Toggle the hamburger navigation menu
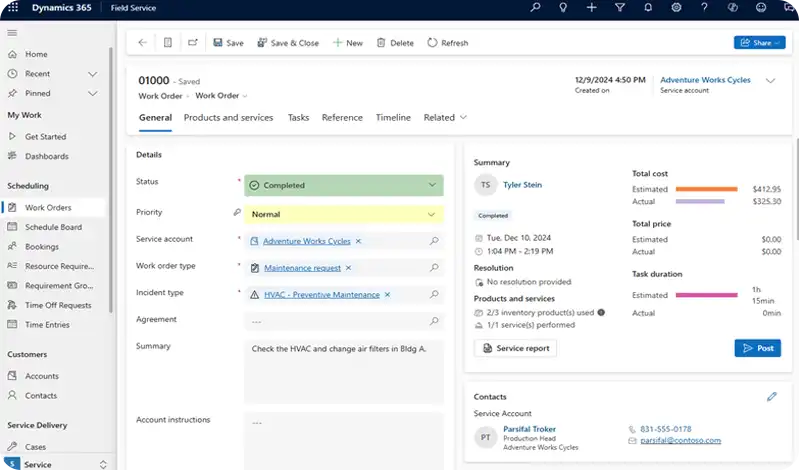Screen dimensions: 799x470 point(12,33)
